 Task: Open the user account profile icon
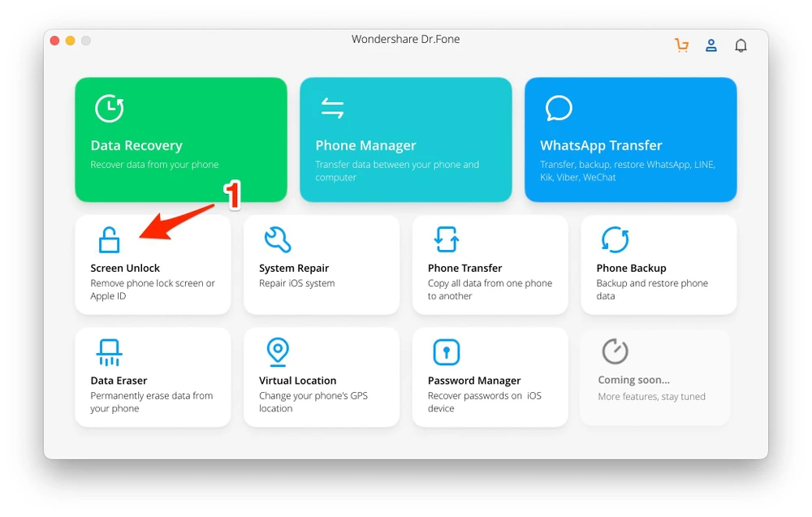[711, 45]
